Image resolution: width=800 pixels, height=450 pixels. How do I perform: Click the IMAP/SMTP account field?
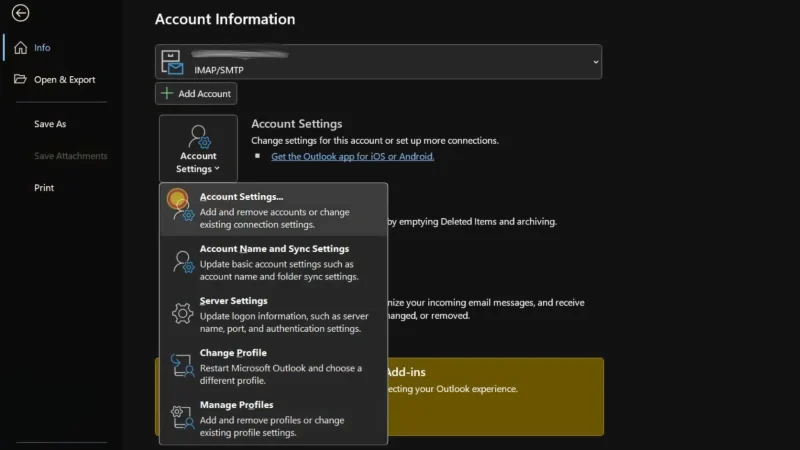tap(379, 62)
